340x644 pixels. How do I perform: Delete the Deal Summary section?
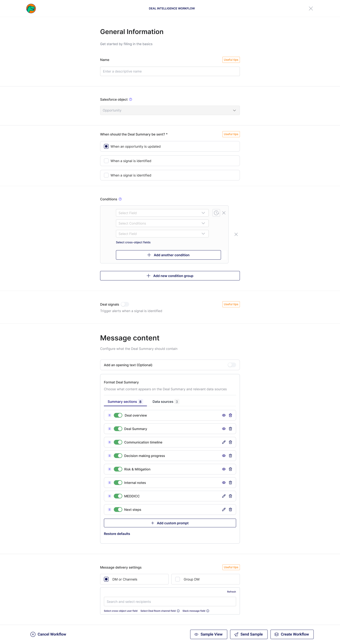pos(230,429)
